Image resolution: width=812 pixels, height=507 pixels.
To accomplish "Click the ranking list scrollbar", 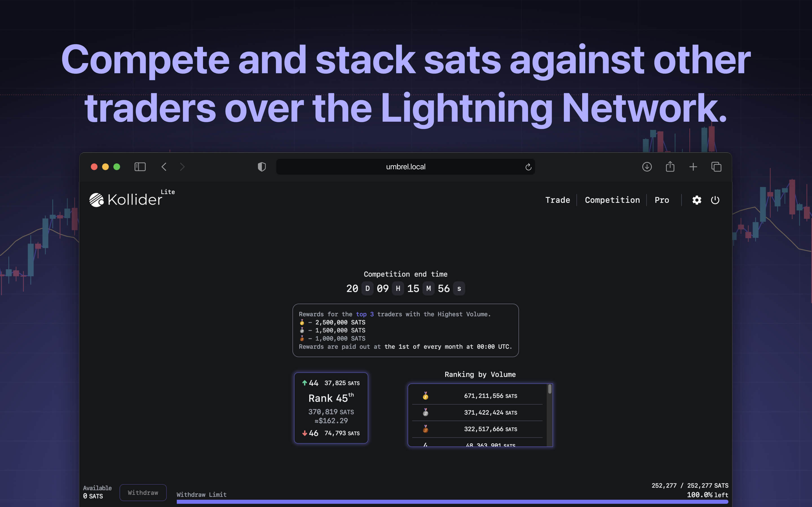I will click(x=550, y=389).
